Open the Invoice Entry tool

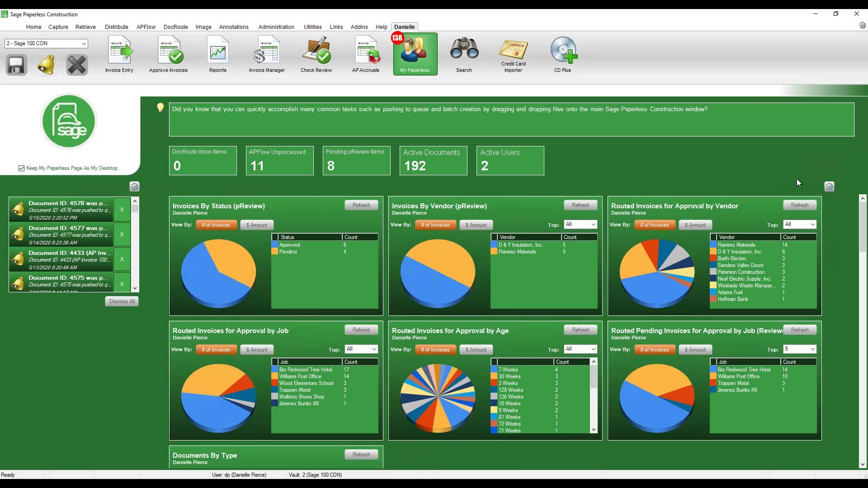[x=119, y=53]
